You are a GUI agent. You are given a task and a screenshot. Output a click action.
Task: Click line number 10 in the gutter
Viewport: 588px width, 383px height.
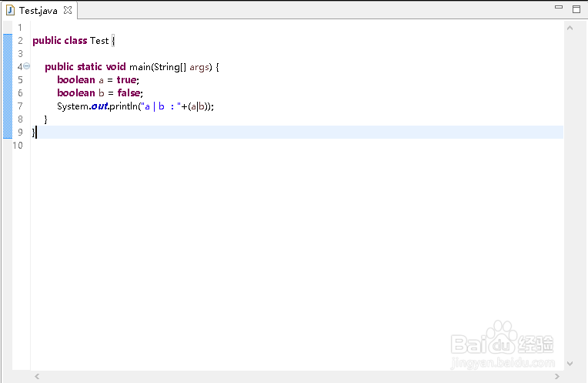(18, 146)
